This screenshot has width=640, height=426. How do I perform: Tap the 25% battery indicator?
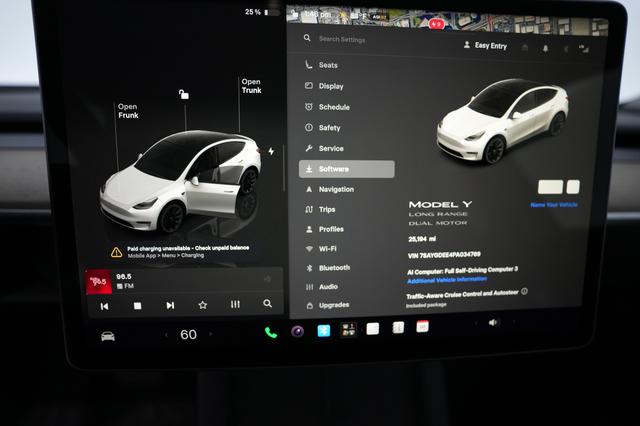click(257, 12)
